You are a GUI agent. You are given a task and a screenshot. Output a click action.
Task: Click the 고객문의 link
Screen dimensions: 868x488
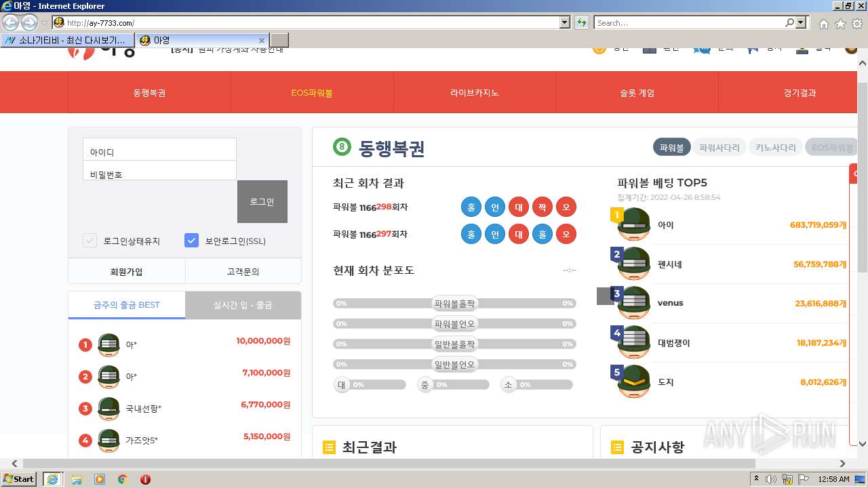tap(243, 271)
